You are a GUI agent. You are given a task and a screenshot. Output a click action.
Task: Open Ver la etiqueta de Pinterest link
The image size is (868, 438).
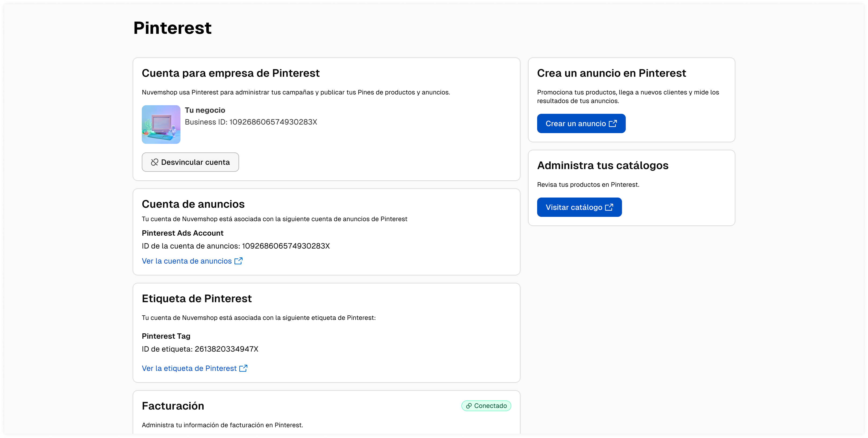194,368
